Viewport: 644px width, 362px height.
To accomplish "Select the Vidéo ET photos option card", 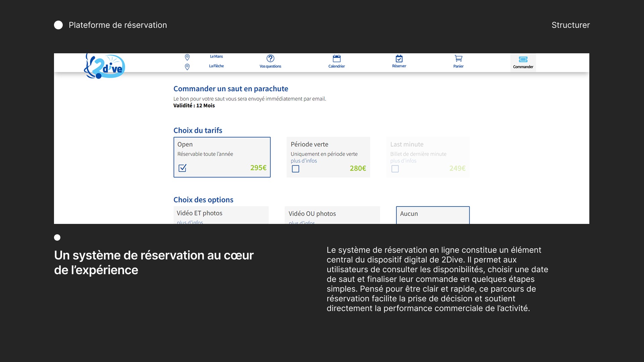I will [221, 214].
